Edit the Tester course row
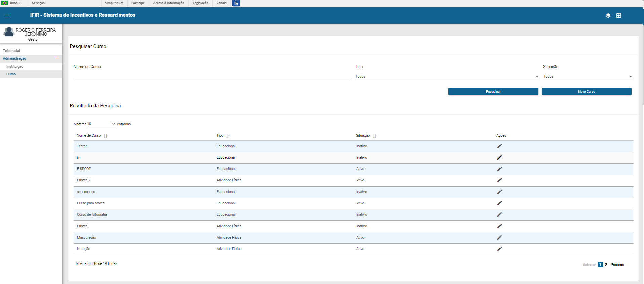The image size is (644, 284). tap(499, 146)
